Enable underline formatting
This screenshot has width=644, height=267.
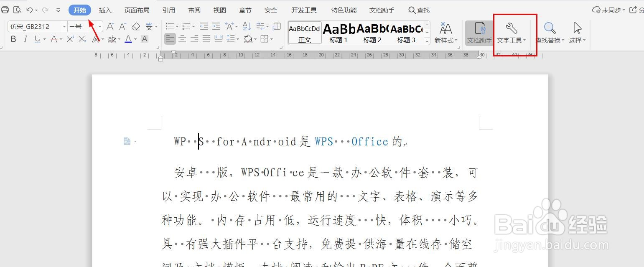[37, 39]
